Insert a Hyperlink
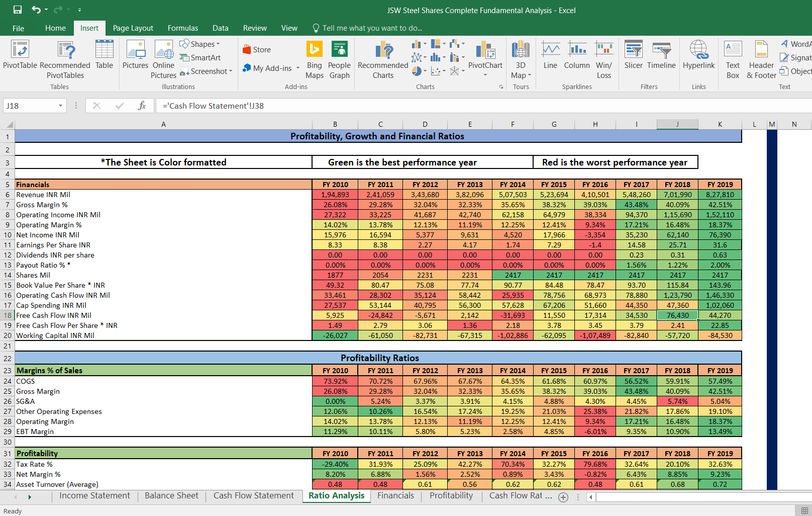Image resolution: width=812 pixels, height=516 pixels. coord(699,55)
